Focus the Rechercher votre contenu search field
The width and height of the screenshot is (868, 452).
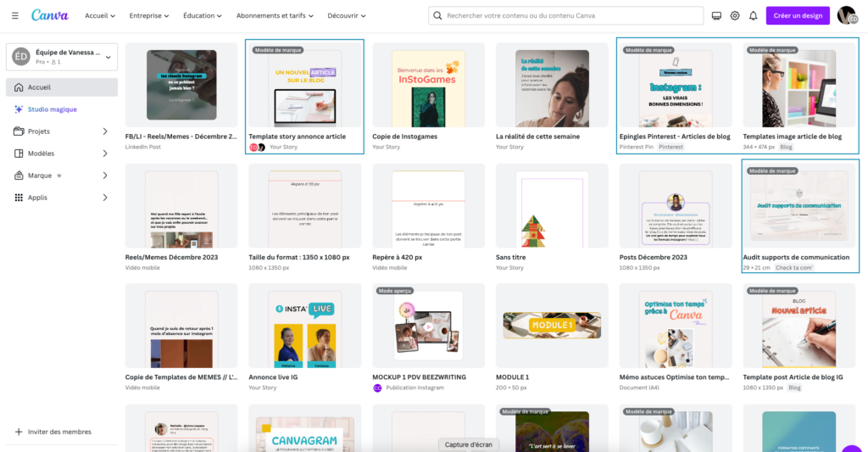(565, 15)
